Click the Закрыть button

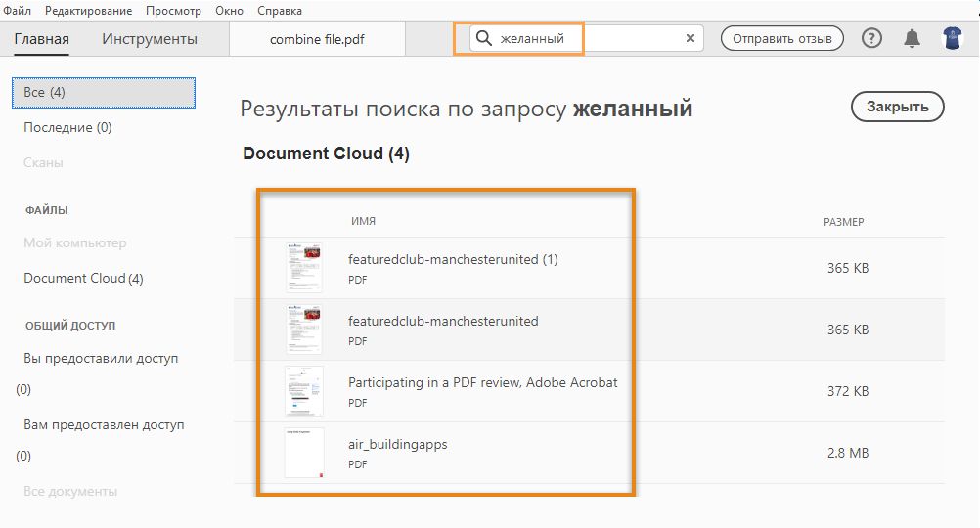(897, 107)
